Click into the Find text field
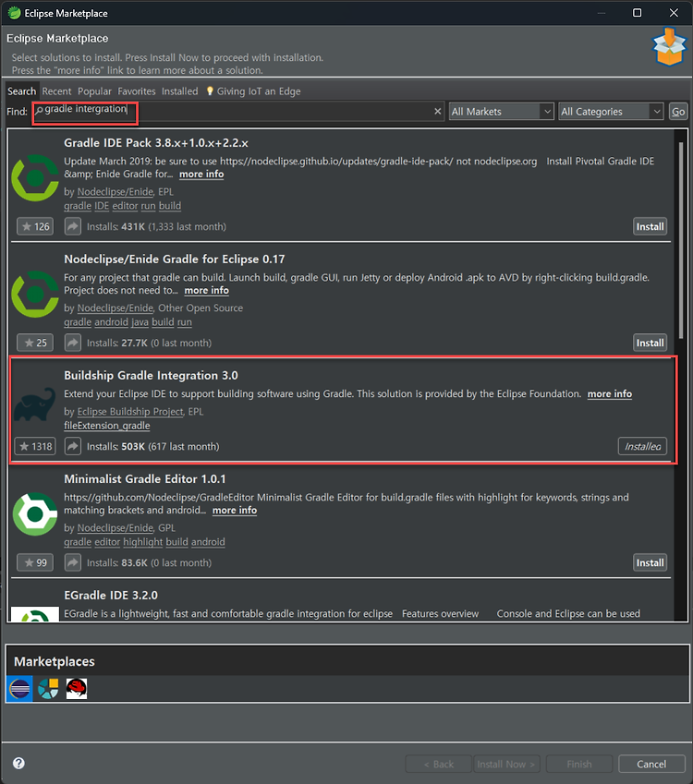Image resolution: width=693 pixels, height=784 pixels. coord(237,111)
